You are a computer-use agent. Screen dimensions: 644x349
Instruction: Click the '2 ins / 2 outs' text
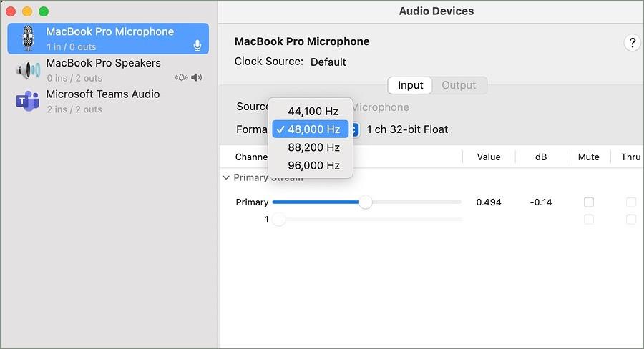click(x=74, y=109)
